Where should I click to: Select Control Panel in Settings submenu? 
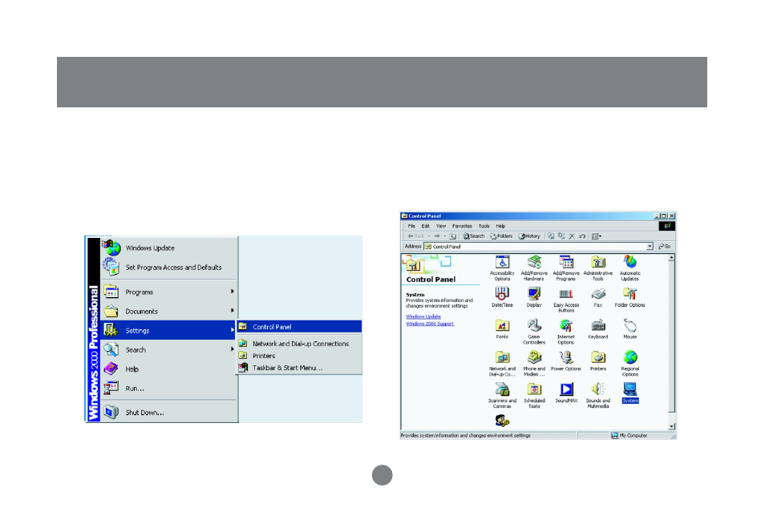299,327
